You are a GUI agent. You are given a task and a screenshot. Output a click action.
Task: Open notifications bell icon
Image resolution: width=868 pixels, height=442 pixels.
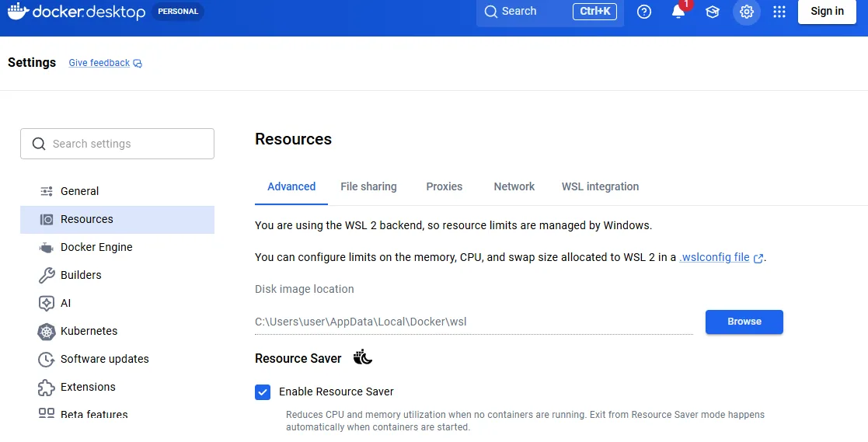click(678, 12)
